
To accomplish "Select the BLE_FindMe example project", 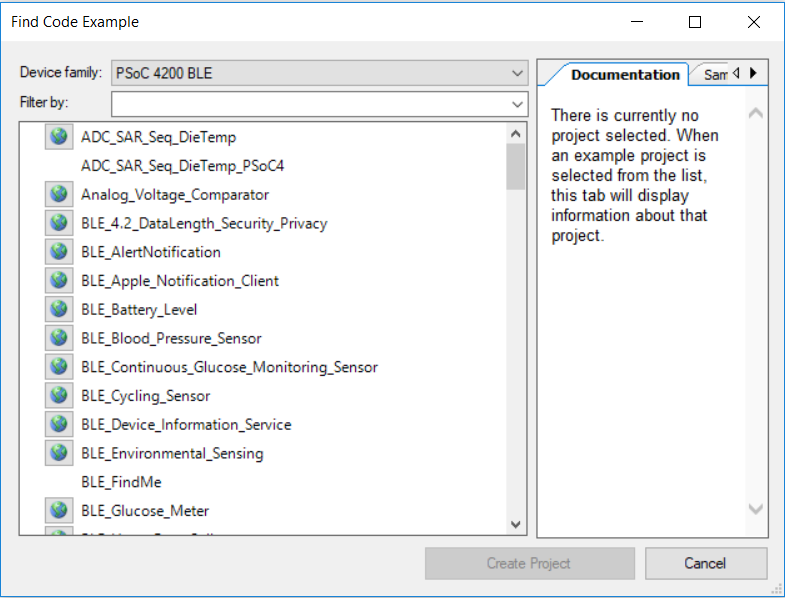I will point(121,482).
